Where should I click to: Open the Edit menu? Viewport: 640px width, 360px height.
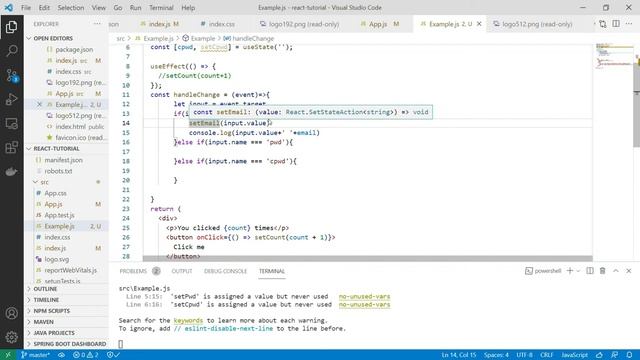(x=44, y=7)
